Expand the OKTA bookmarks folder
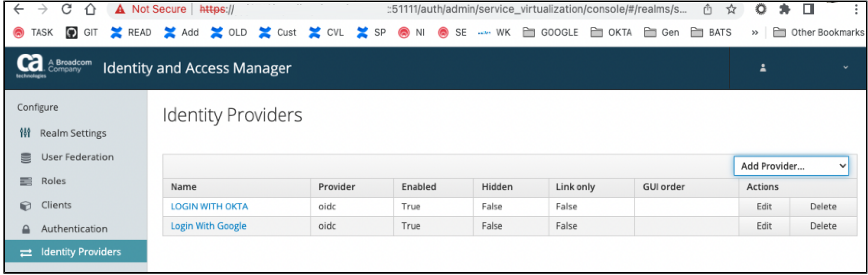 611,33
